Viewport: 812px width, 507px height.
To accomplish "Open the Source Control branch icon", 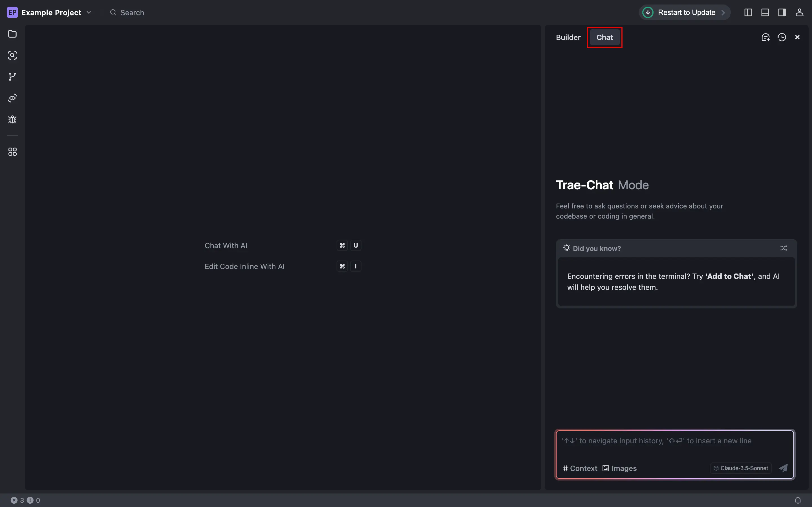I will [12, 77].
